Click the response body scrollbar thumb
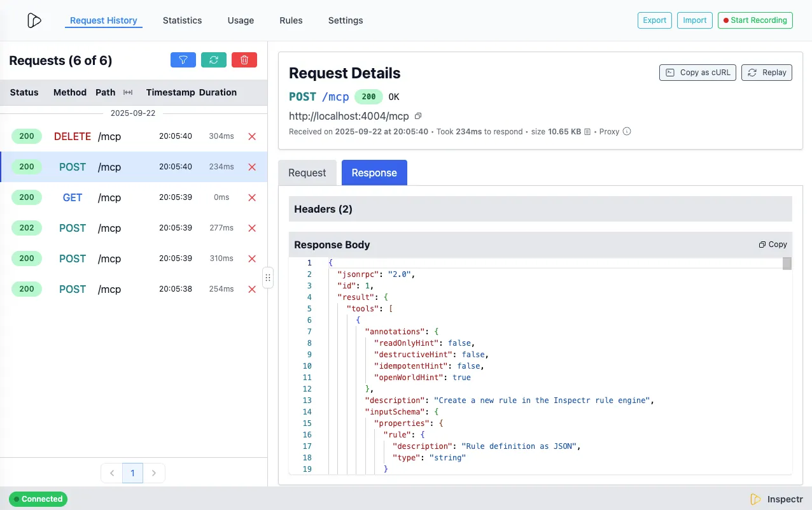Image resolution: width=812 pixels, height=510 pixels. coord(787,264)
